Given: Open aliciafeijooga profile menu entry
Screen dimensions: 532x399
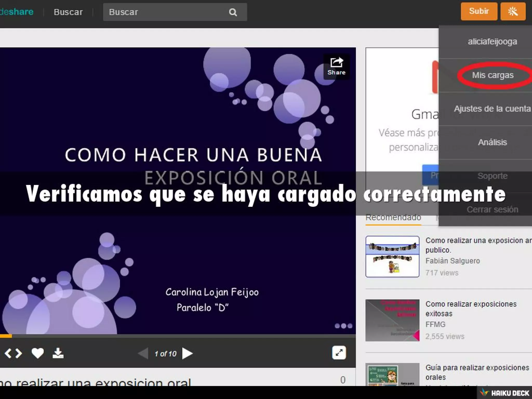Looking at the screenshot, I should pyautogui.click(x=492, y=42).
